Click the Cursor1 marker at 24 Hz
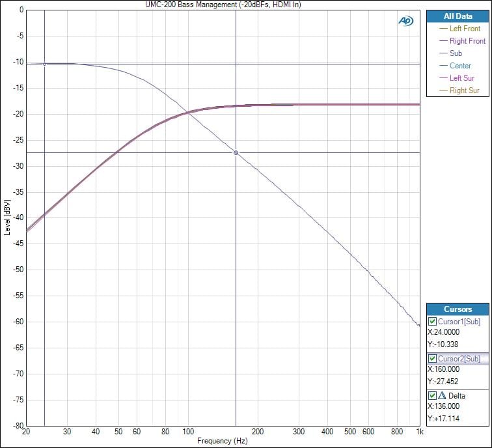The width and height of the screenshot is (492, 448). [44, 64]
